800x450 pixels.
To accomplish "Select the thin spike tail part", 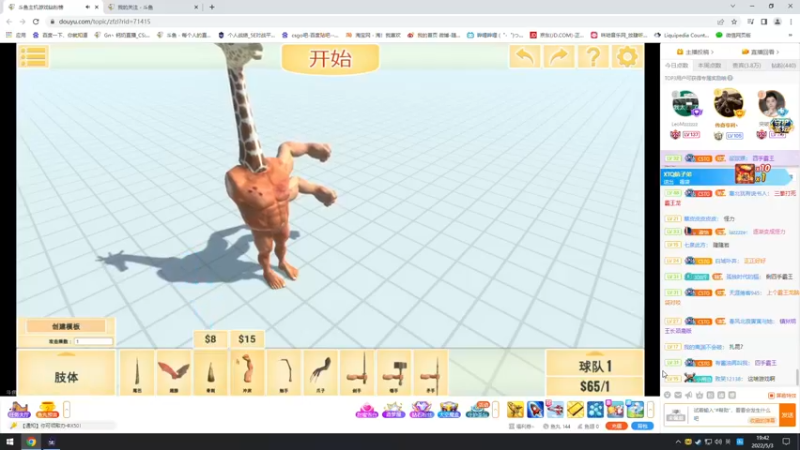I will (x=137, y=373).
